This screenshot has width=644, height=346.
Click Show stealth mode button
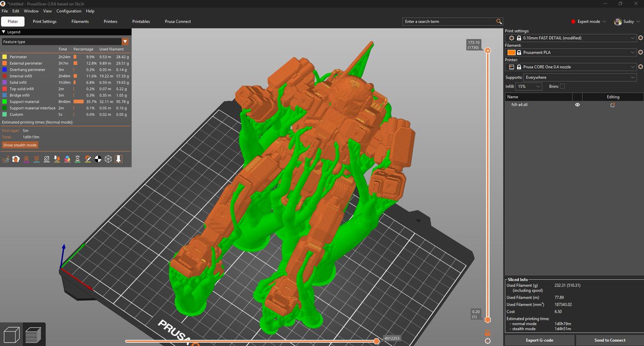[20, 145]
